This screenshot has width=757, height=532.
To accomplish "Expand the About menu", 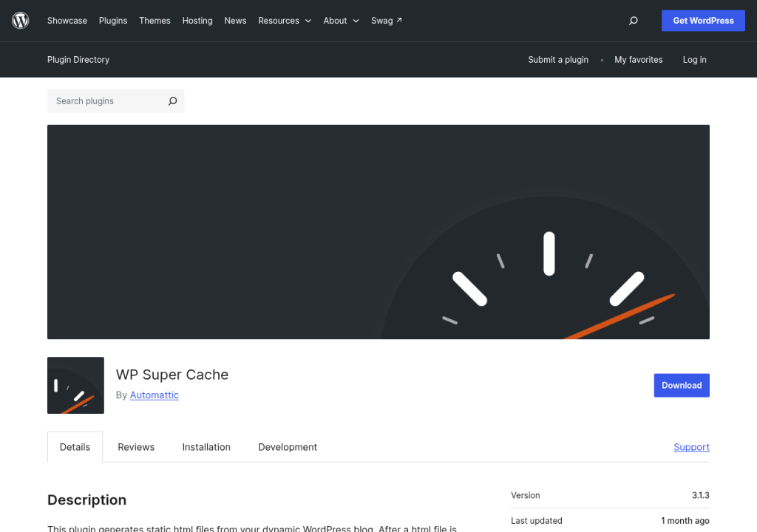I will click(x=341, y=20).
